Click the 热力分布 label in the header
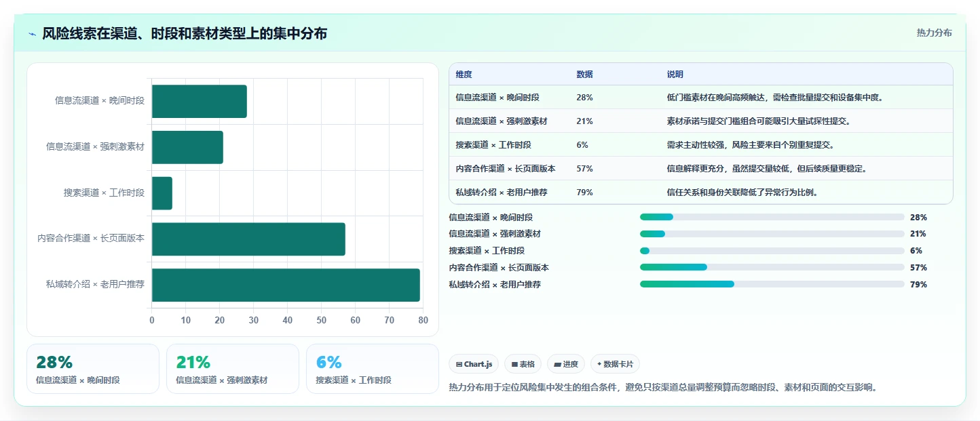 click(x=934, y=33)
